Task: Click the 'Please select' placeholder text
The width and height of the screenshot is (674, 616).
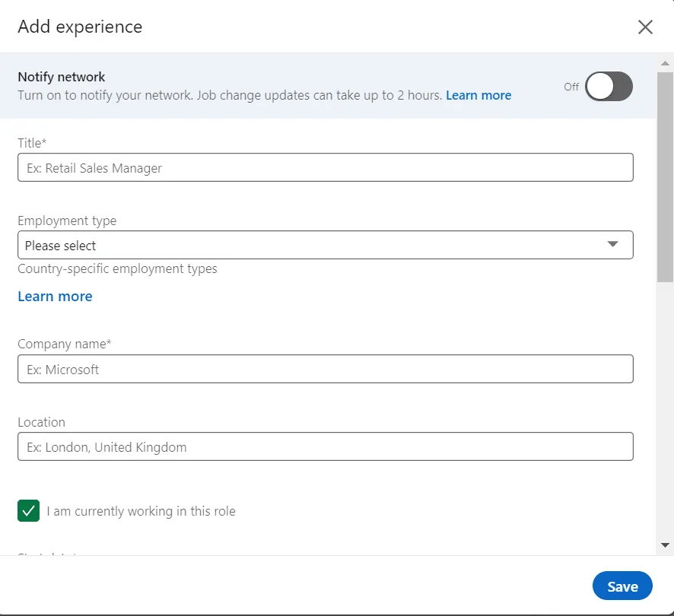Action: coord(61,246)
